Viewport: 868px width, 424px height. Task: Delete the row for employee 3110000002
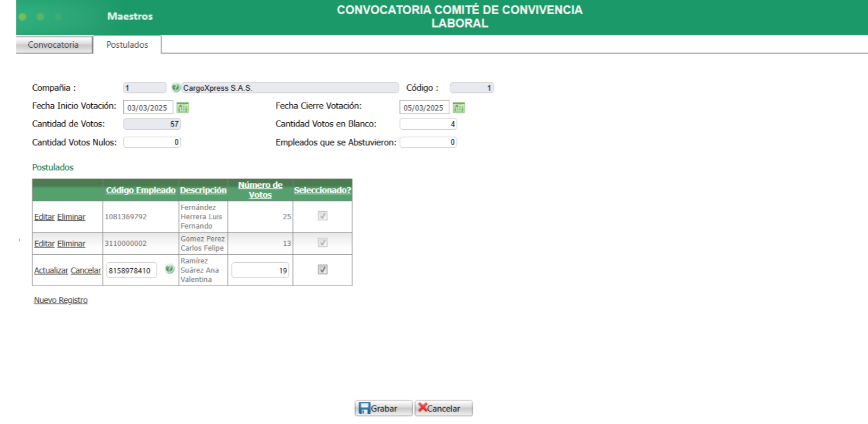[71, 244]
